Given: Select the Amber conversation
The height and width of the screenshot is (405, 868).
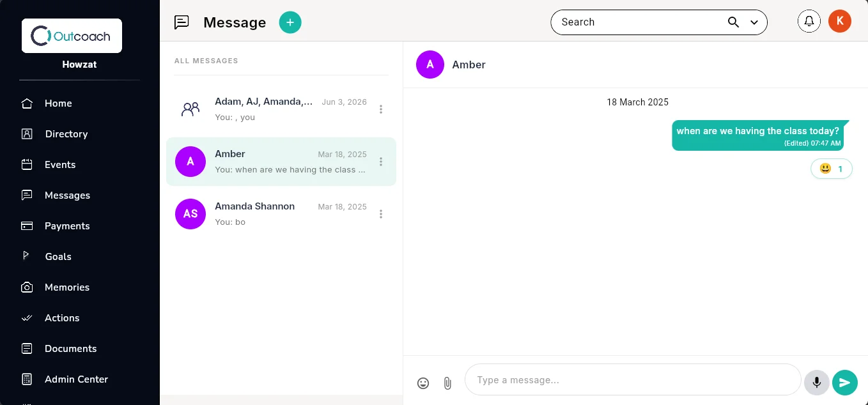Looking at the screenshot, I should point(281,162).
